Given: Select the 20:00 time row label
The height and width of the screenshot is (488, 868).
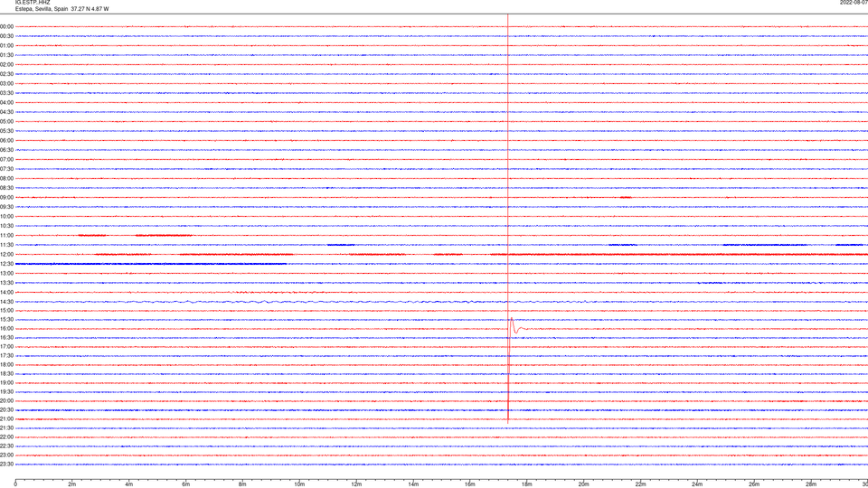Looking at the screenshot, I should point(6,401).
